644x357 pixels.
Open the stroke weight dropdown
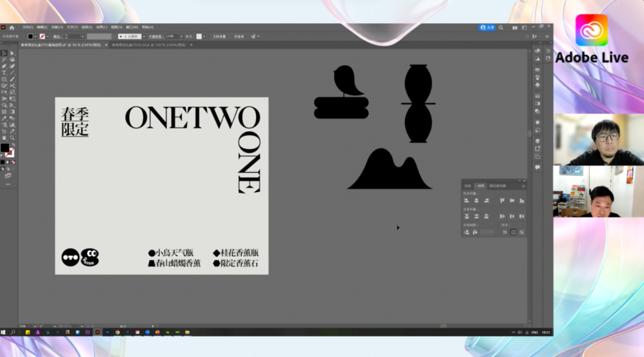[83, 37]
